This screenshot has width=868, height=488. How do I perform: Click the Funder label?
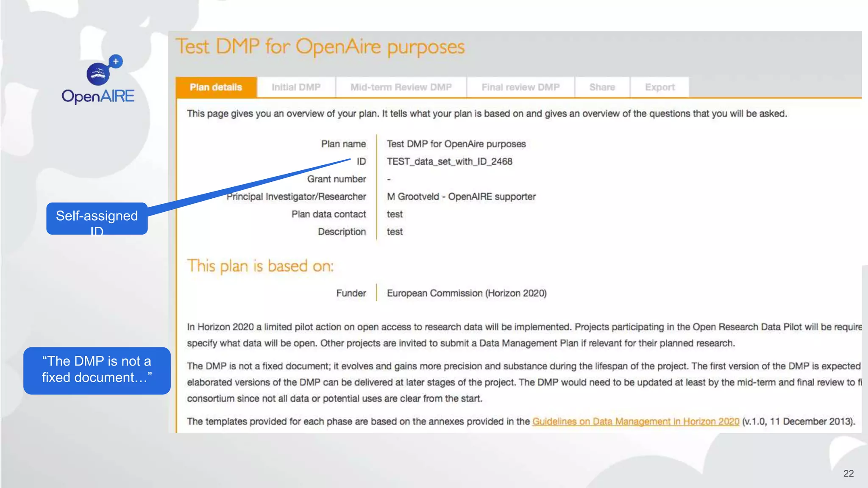351,293
